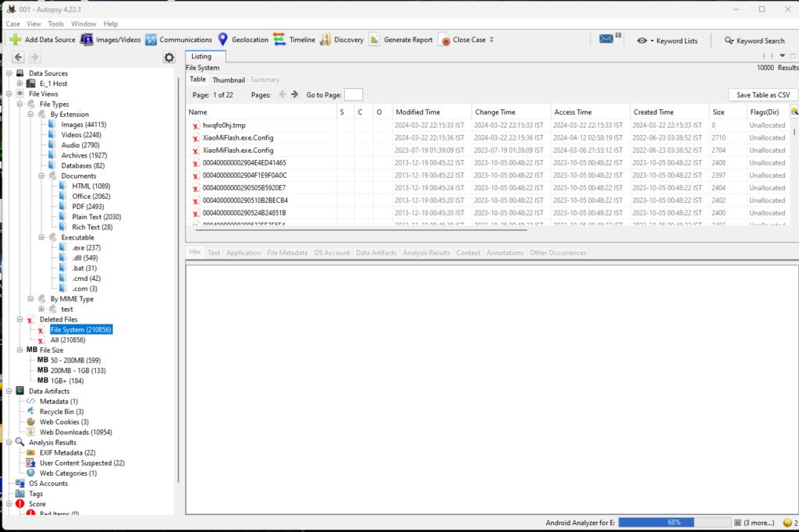The width and height of the screenshot is (799, 532).
Task: Click the Add Data Source icon
Action: [x=16, y=39]
